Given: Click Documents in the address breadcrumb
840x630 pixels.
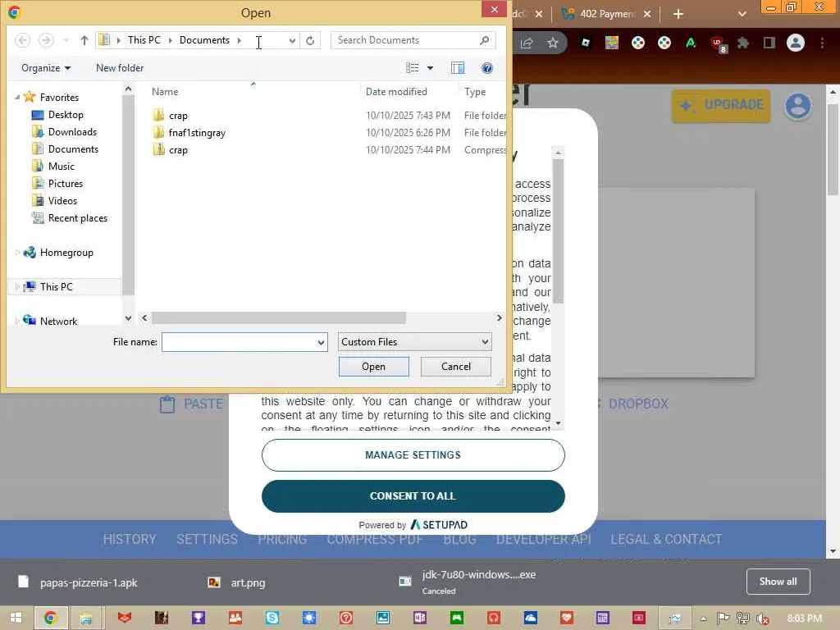Looking at the screenshot, I should 204,40.
